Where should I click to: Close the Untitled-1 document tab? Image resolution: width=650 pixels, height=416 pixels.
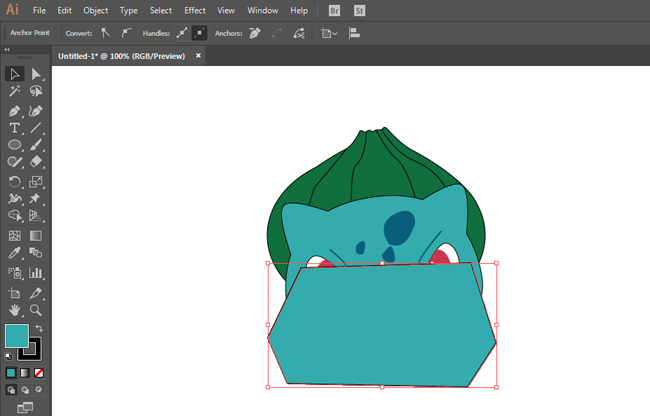coord(198,56)
